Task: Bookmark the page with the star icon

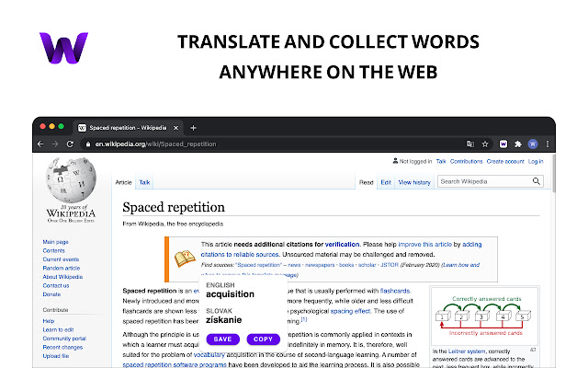Action: click(485, 144)
